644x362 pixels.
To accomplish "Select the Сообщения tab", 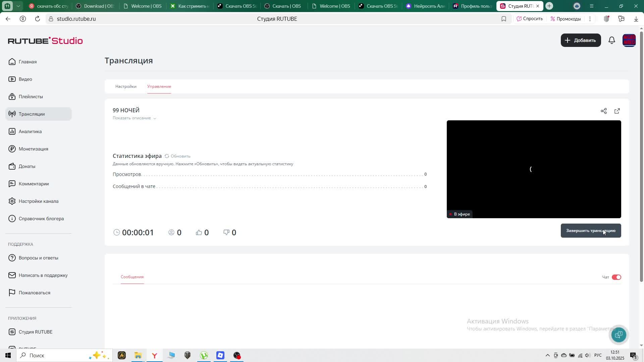I will click(132, 277).
